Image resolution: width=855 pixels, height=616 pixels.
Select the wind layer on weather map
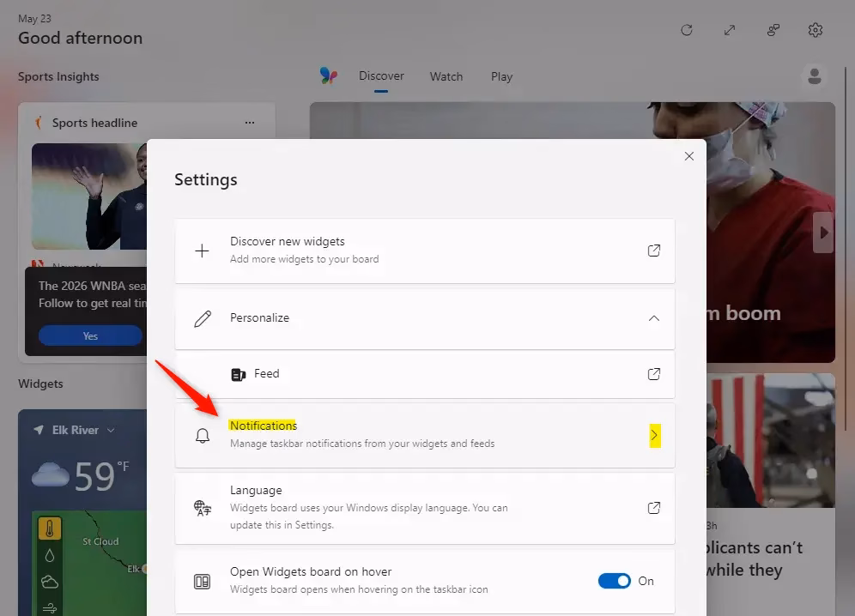(x=50, y=607)
